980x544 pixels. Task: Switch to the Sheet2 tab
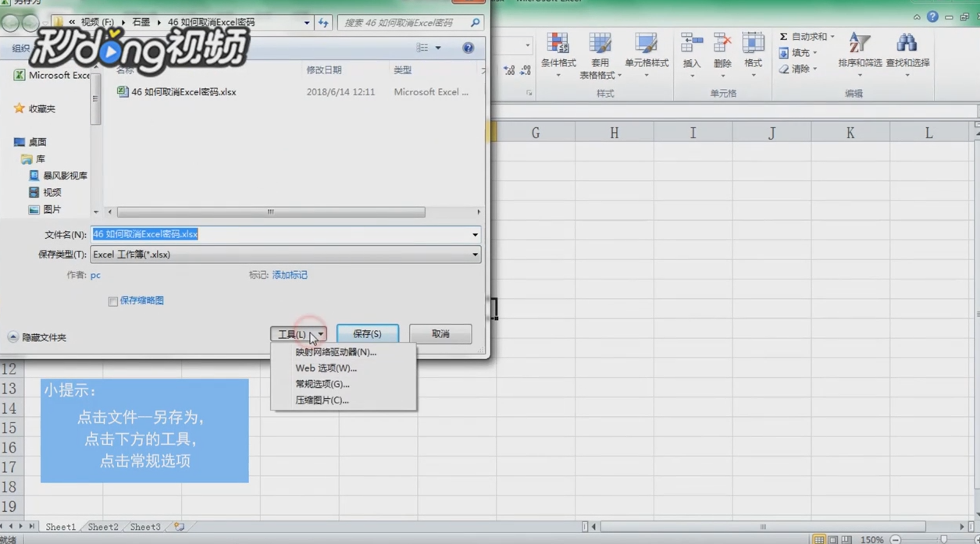click(103, 527)
